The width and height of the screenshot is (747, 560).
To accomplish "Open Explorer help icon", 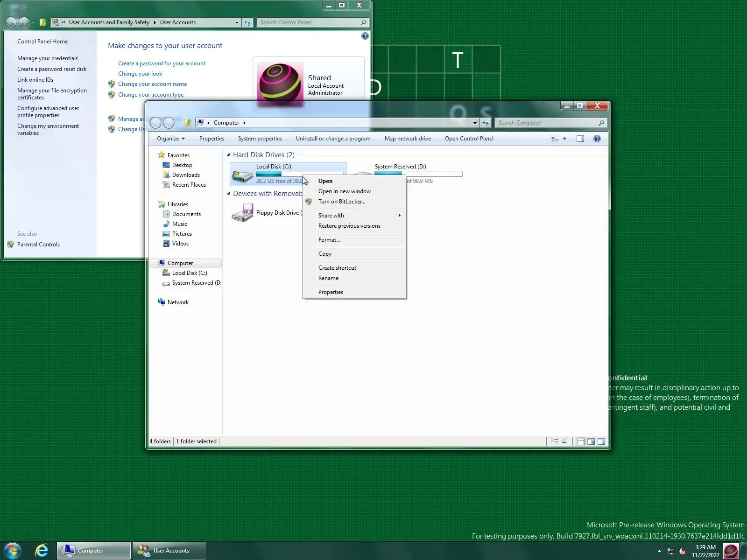I will click(x=597, y=139).
